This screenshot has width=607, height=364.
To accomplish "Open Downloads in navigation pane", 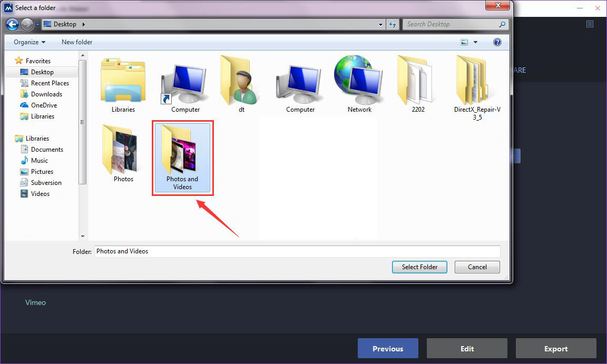I will pos(46,94).
